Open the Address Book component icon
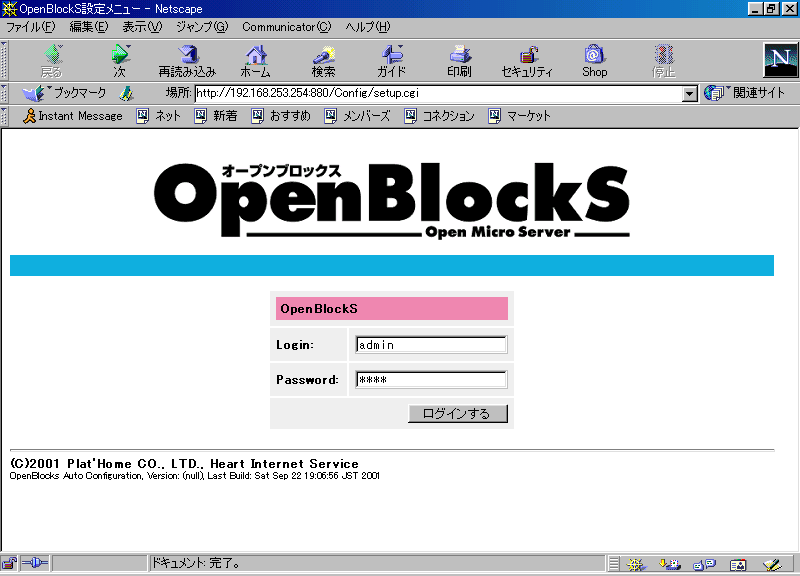Viewport: 800px width, 576px height. point(738,564)
